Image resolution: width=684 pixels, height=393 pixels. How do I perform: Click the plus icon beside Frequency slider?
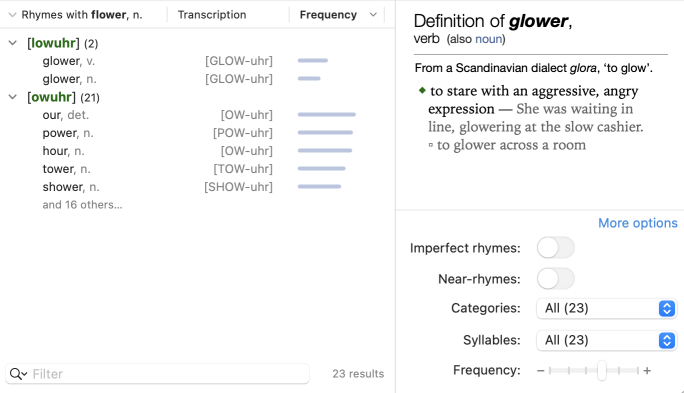click(x=647, y=371)
